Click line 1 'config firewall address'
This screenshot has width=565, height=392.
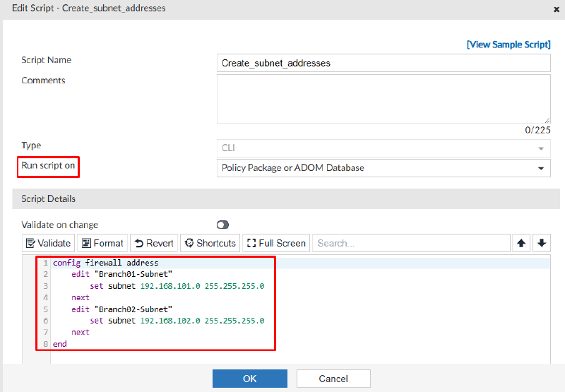(105, 263)
